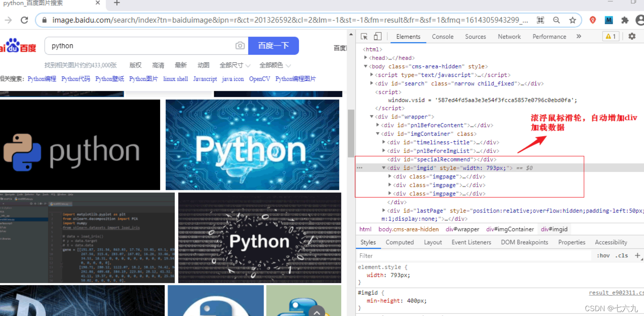Click the lock icon in the address bar
644x316 pixels.
click(44, 20)
